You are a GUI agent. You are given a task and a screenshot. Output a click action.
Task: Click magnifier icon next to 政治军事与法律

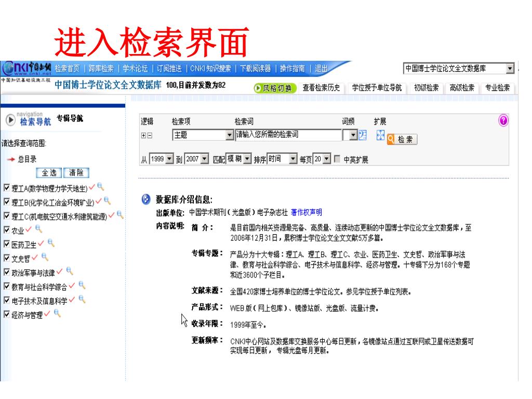(x=70, y=271)
